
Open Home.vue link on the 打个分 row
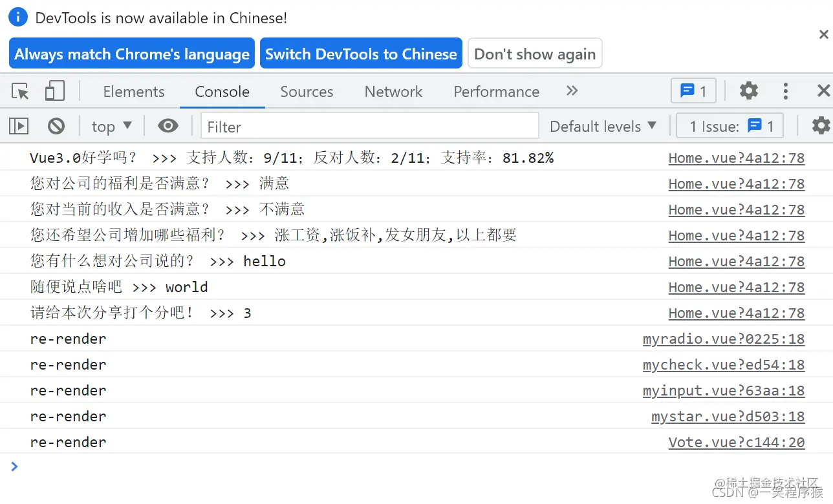pyautogui.click(x=737, y=313)
